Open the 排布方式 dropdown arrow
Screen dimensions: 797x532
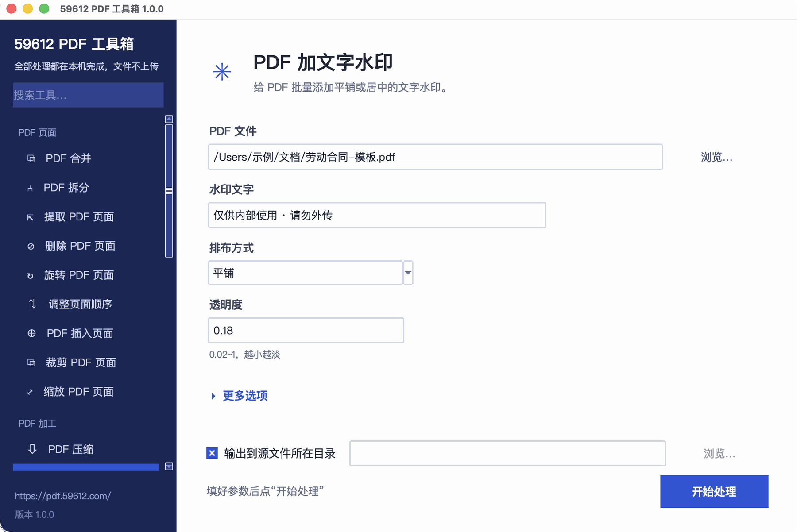pos(408,273)
